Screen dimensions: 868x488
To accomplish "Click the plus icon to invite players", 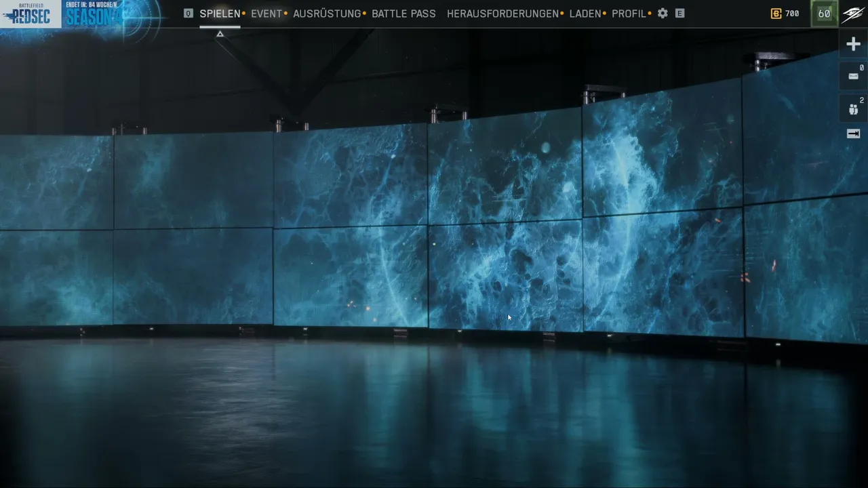I will pos(853,44).
